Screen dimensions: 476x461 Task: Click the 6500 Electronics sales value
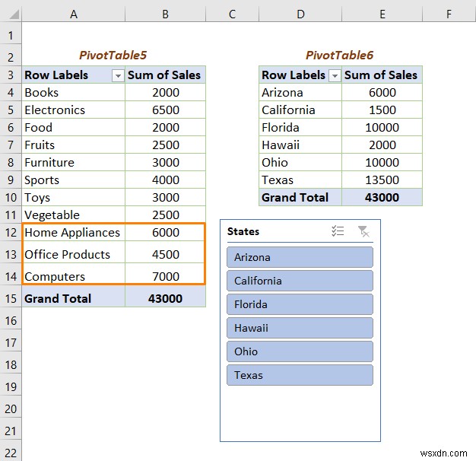pyautogui.click(x=165, y=110)
